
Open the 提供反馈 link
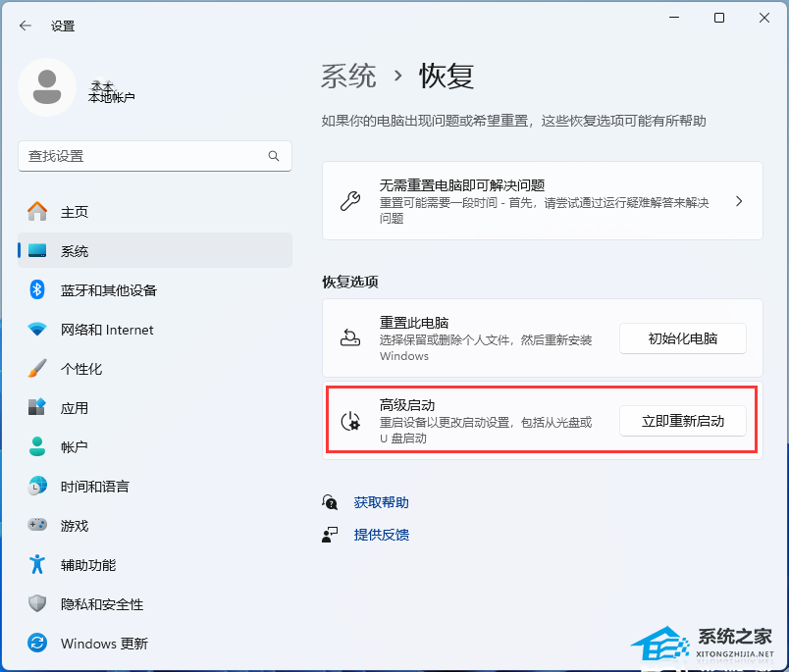pyautogui.click(x=381, y=535)
